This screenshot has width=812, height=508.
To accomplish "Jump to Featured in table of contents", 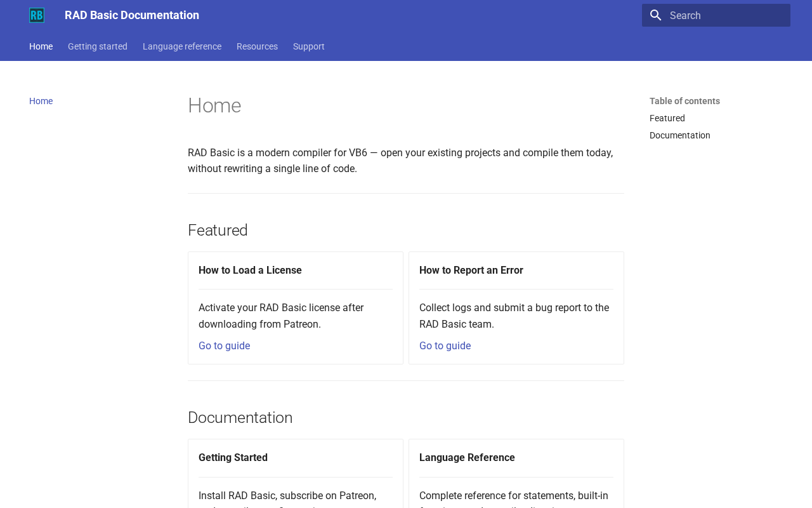I will click(667, 118).
